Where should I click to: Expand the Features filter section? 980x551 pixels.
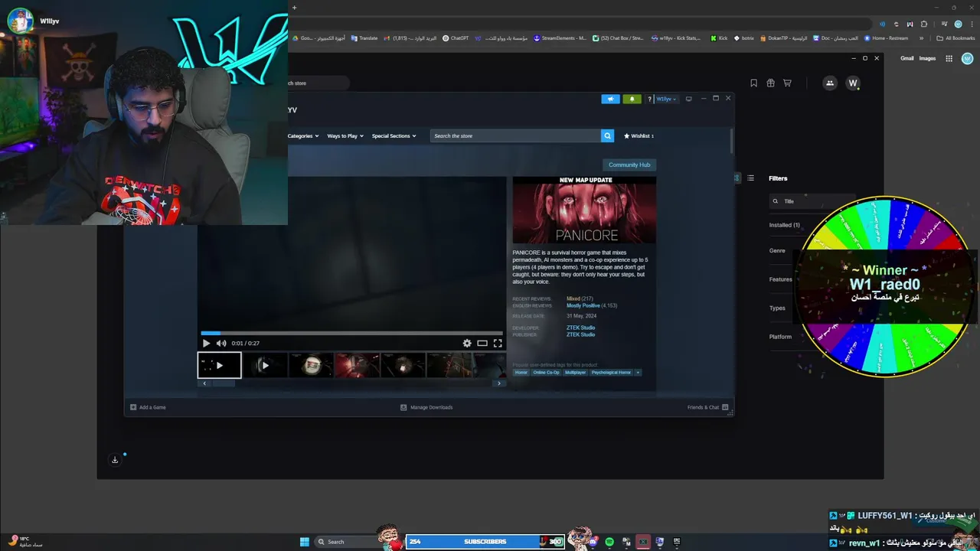click(x=780, y=279)
